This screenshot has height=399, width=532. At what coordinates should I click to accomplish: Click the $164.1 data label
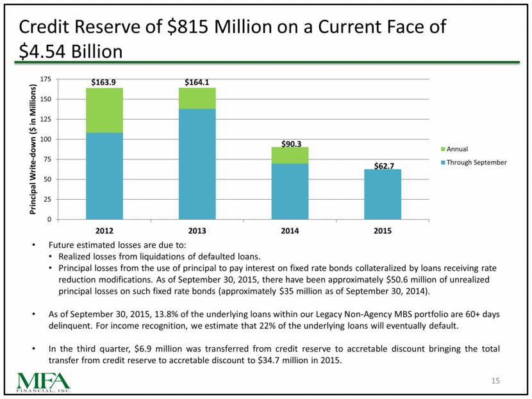197,83
